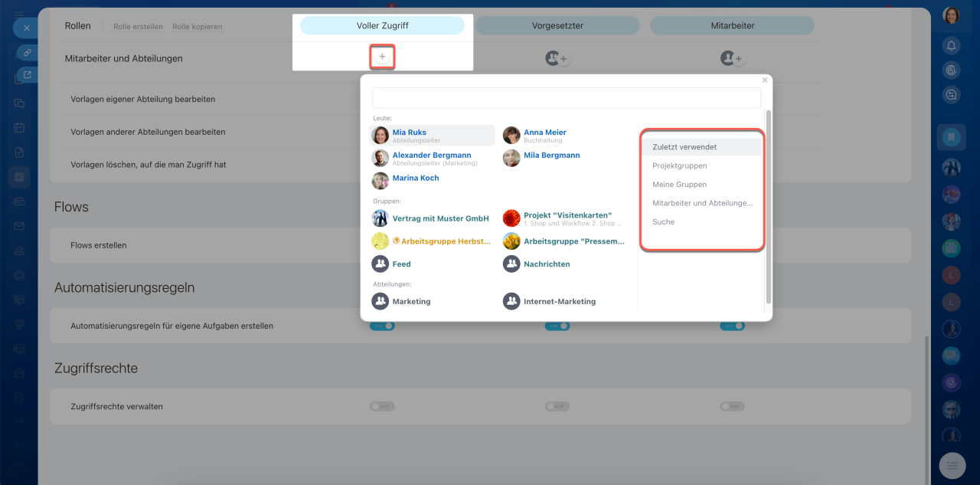This screenshot has height=485, width=980.
Task: Click Vorlagen eigener Abteilung bearbeiten row text
Action: pos(142,100)
